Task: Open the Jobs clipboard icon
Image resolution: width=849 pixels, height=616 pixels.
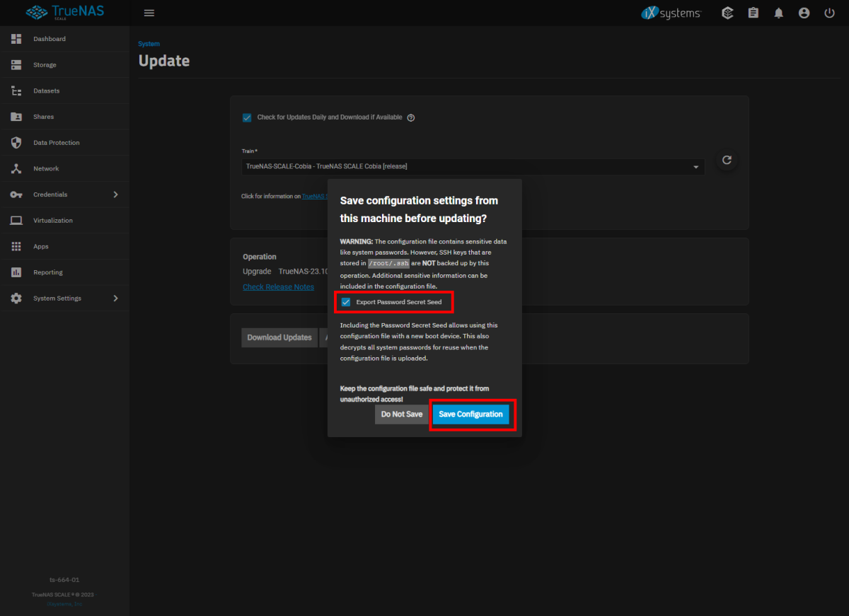Action: click(x=753, y=13)
